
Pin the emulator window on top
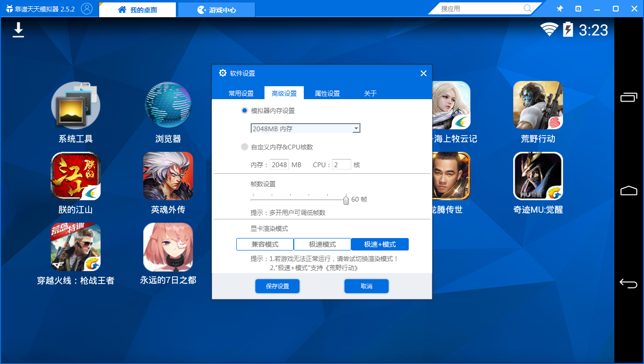tap(560, 9)
